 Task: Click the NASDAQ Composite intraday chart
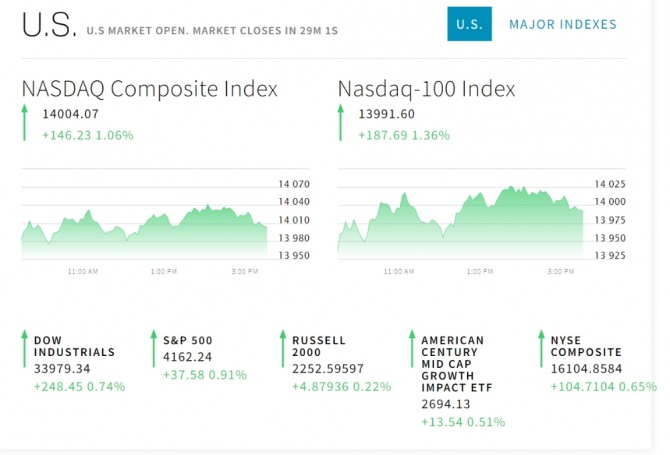[145, 225]
